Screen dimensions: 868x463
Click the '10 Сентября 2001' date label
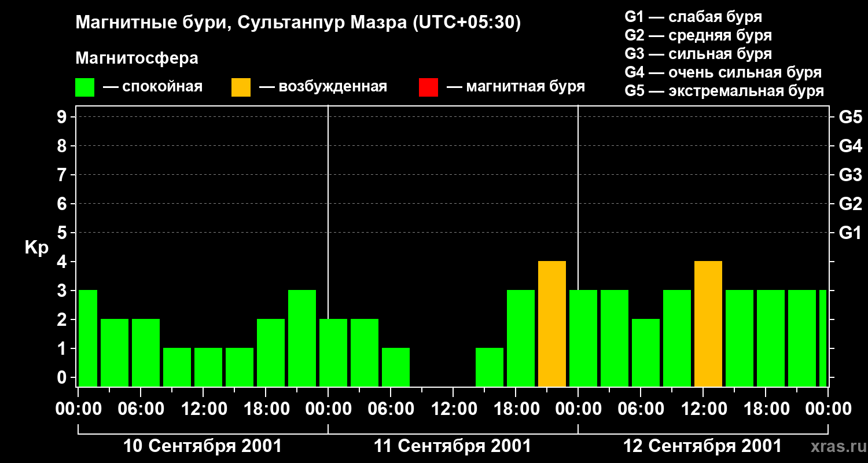pyautogui.click(x=203, y=446)
